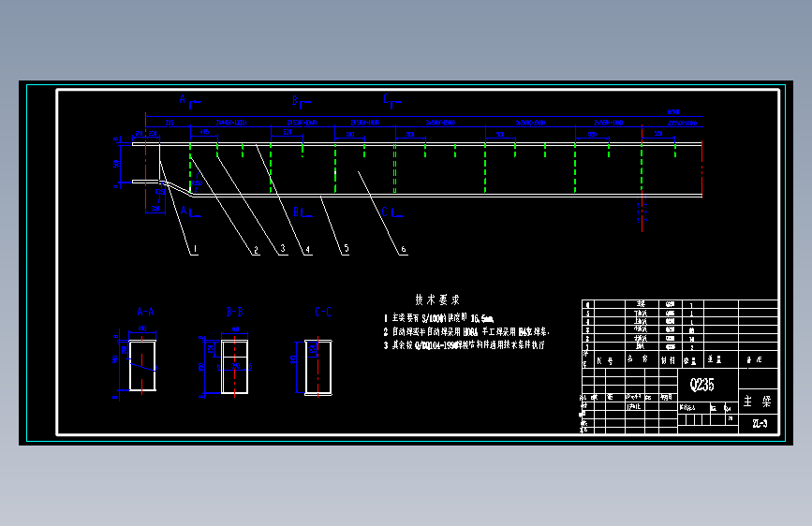This screenshot has width=812, height=526.
Task: Click the 795 dimension text
Action: tap(170, 123)
